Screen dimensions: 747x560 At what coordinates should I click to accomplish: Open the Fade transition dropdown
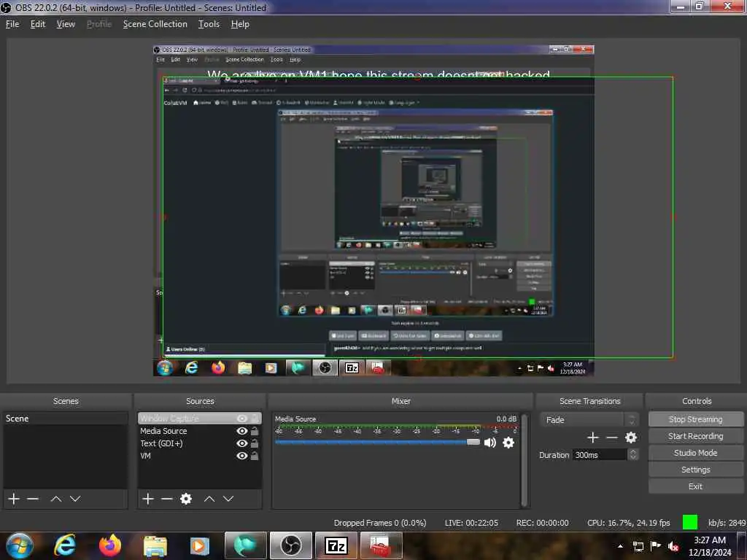tap(589, 420)
